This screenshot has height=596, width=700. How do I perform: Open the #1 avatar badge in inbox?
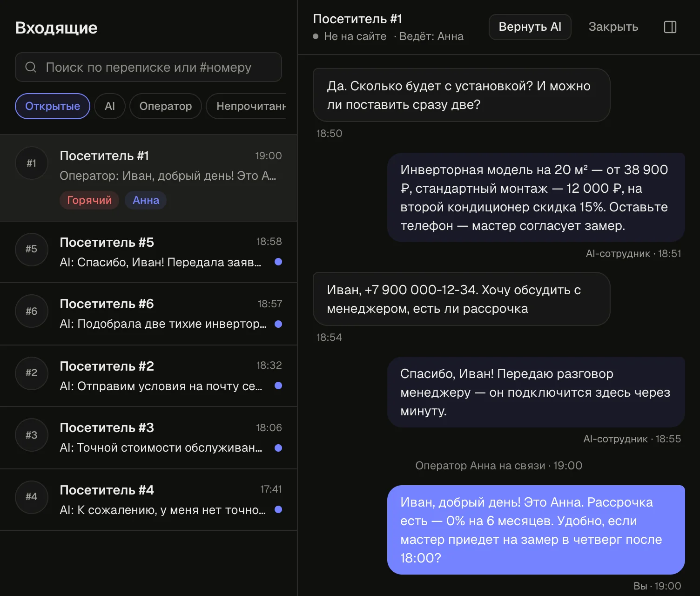coord(31,163)
